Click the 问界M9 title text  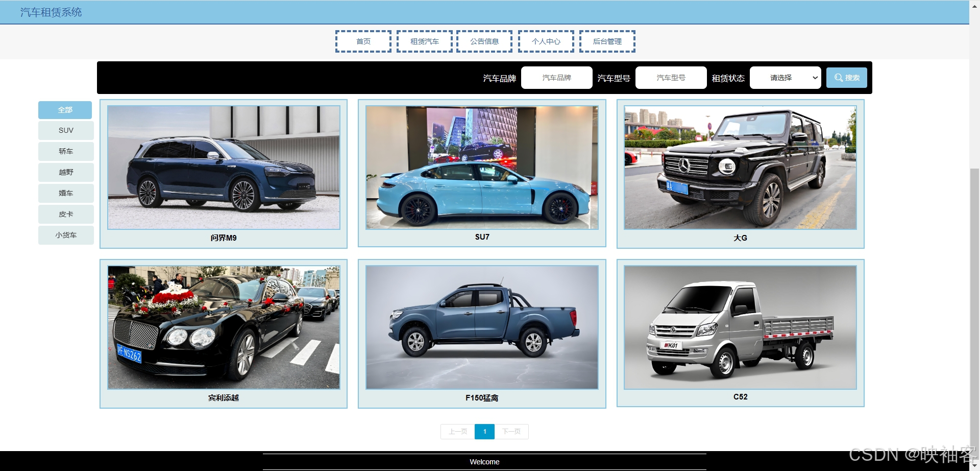click(x=224, y=238)
